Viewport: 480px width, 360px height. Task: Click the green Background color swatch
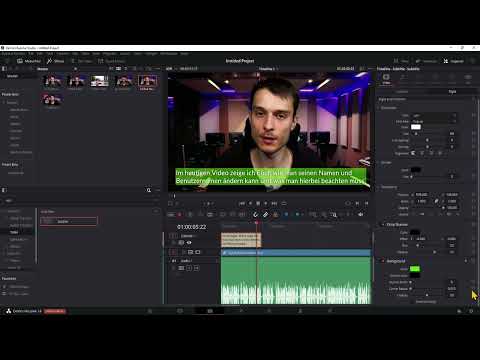tap(415, 268)
